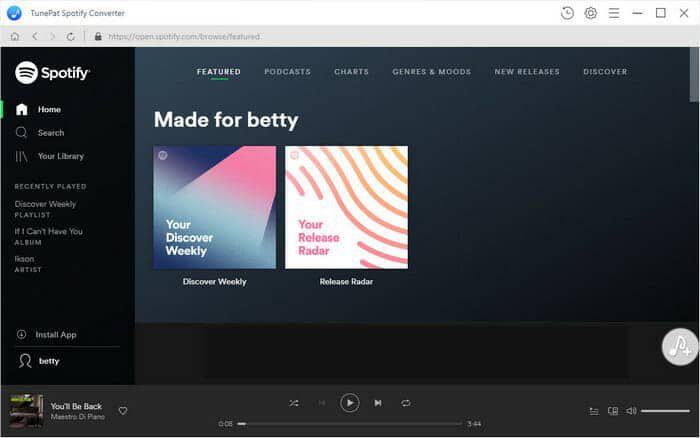
Task: Open the Genres & Moods tab
Action: (x=431, y=72)
